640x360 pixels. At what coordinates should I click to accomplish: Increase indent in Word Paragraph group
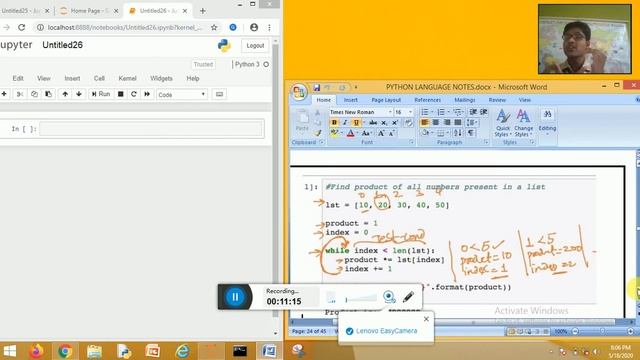[x=484, y=112]
